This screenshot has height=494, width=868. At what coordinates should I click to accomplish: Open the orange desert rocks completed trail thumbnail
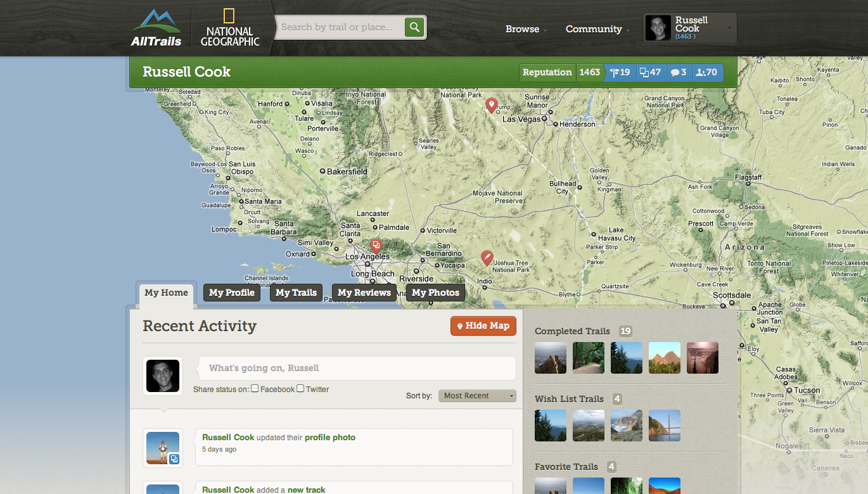(665, 358)
